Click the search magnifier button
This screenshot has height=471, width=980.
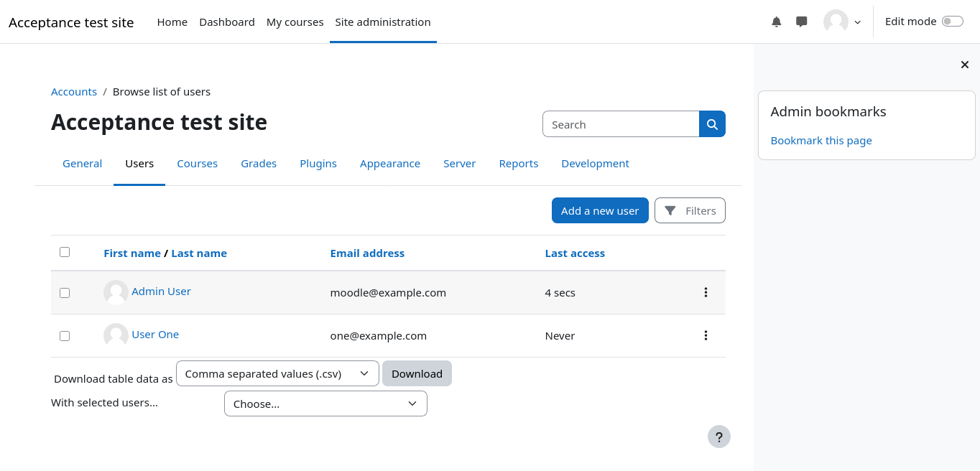(712, 124)
